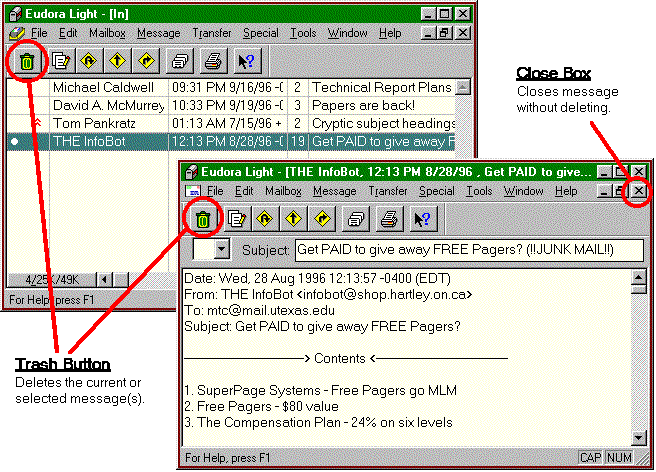Click the Print icon in the In window toolbar
This screenshot has height=472, width=656.
pyautogui.click(x=213, y=62)
